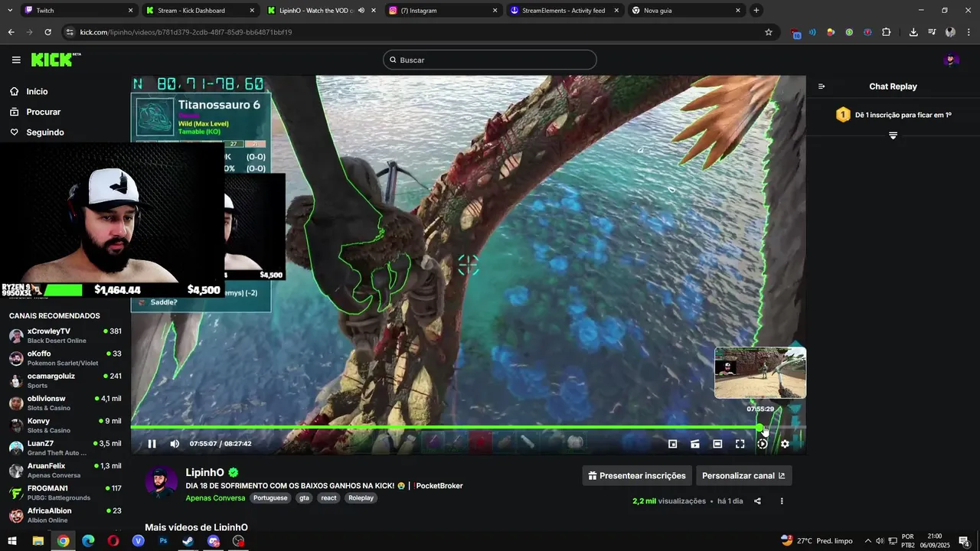Open the browser extensions puzzle icon
This screenshot has width=980, height=551.
887,32
